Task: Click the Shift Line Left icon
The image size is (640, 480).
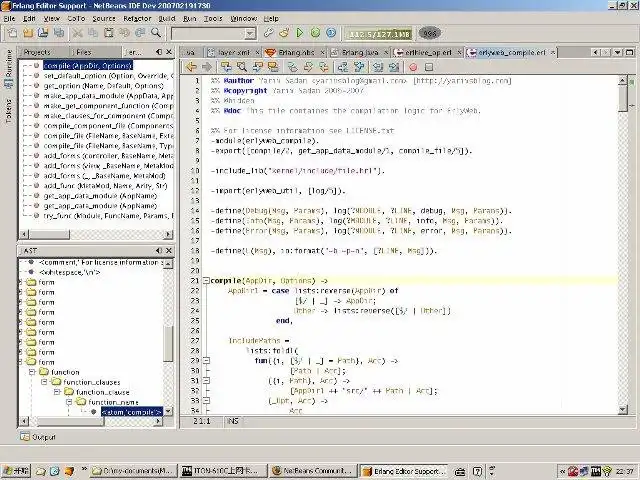Action: [x=378, y=67]
